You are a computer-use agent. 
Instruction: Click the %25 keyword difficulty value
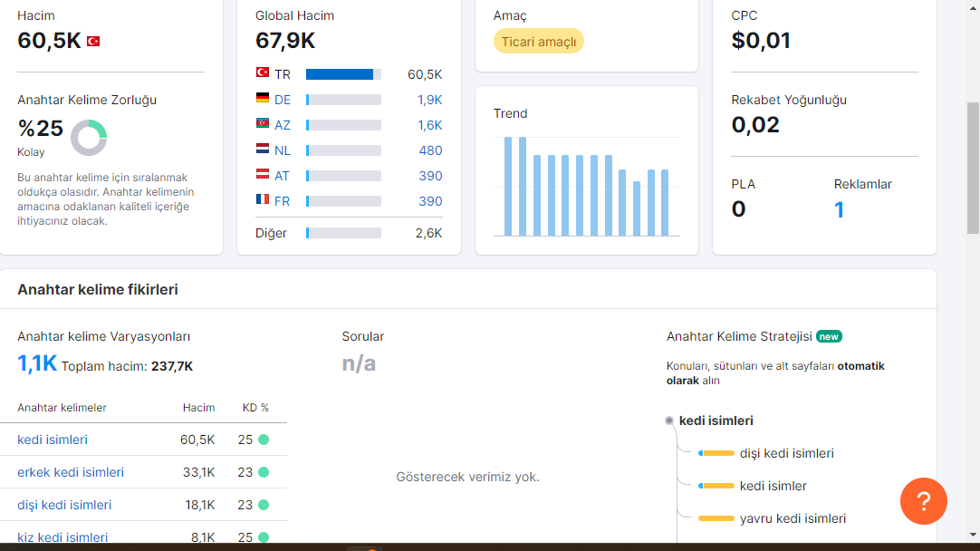tap(41, 128)
